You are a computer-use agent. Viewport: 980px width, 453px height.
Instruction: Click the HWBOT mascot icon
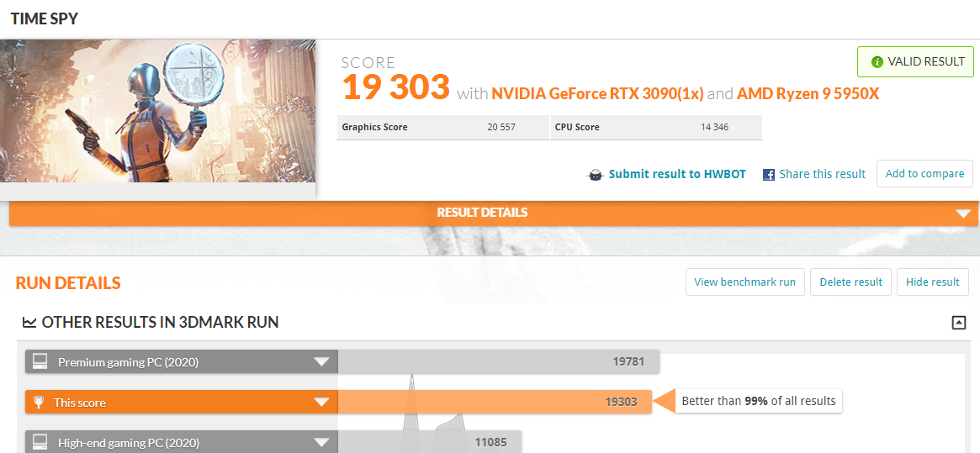tap(596, 174)
